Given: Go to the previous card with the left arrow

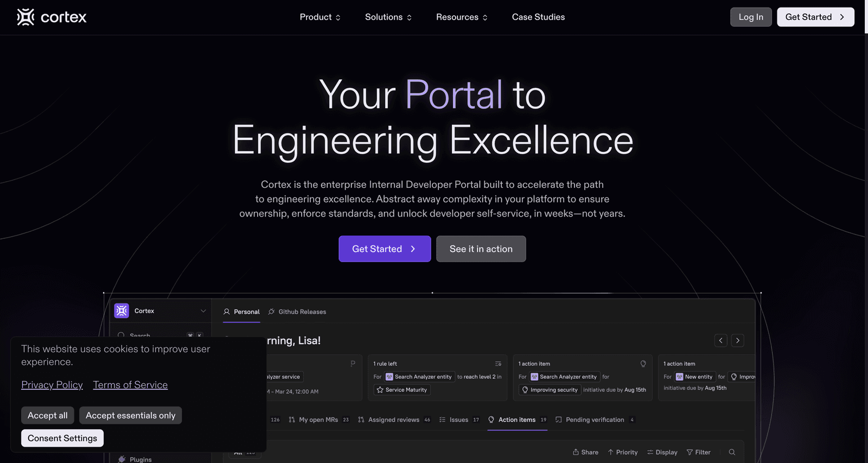Looking at the screenshot, I should [x=720, y=340].
